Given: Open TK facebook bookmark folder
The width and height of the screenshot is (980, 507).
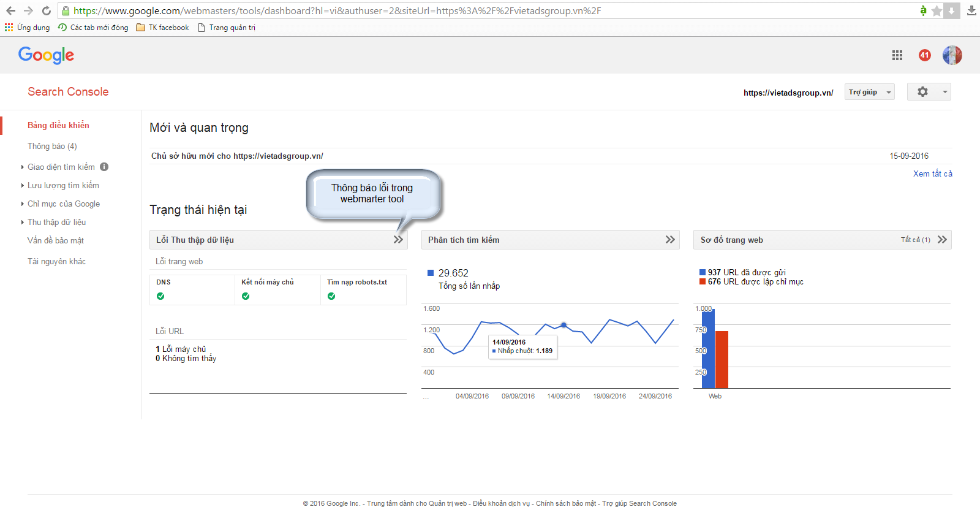Looking at the screenshot, I should coord(162,28).
